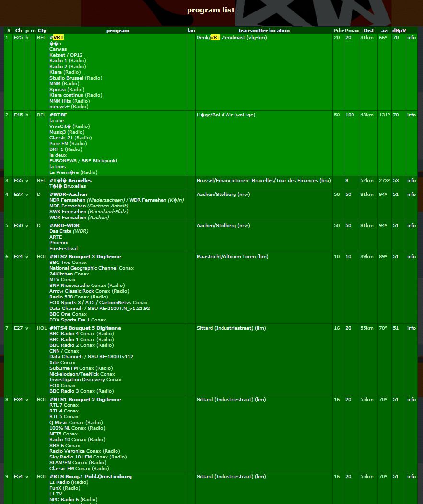Click 'Radio Veronica Conax (Radio)' entry
423x504 pixels.
(84, 451)
